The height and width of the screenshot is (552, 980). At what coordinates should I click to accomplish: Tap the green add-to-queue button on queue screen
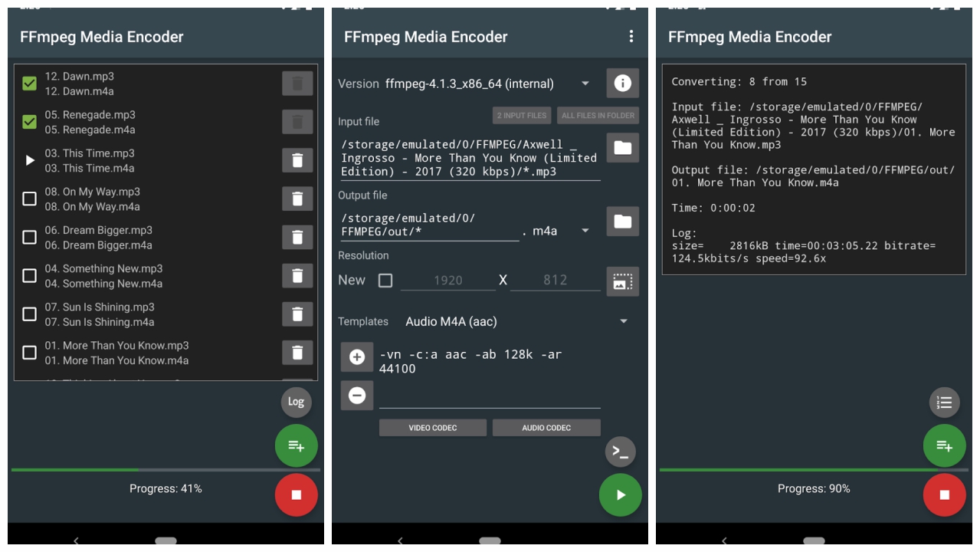[296, 445]
